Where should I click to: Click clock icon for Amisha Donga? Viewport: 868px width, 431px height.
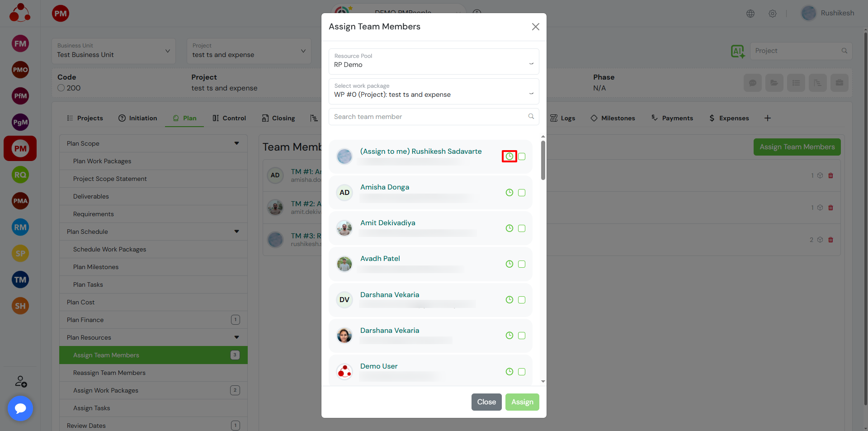coord(509,193)
